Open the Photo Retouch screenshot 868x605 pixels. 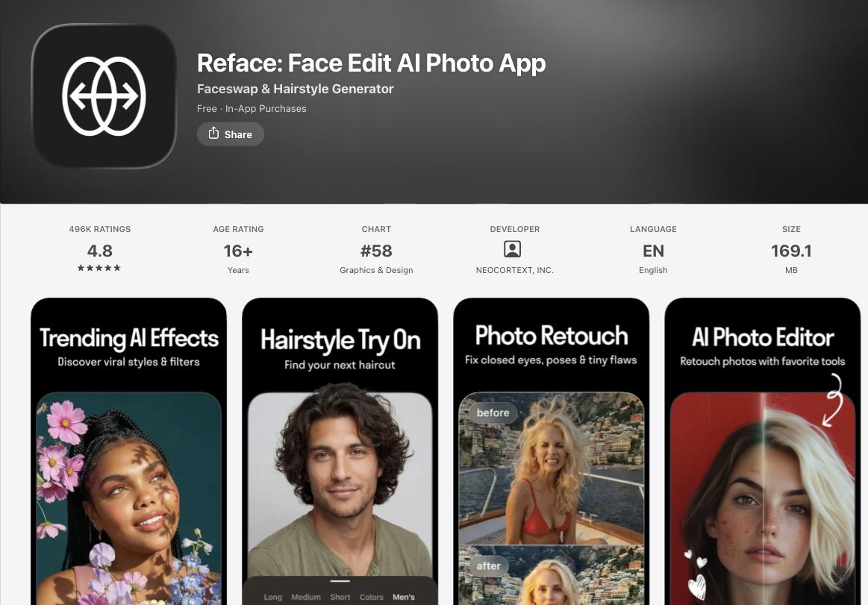coord(552,451)
